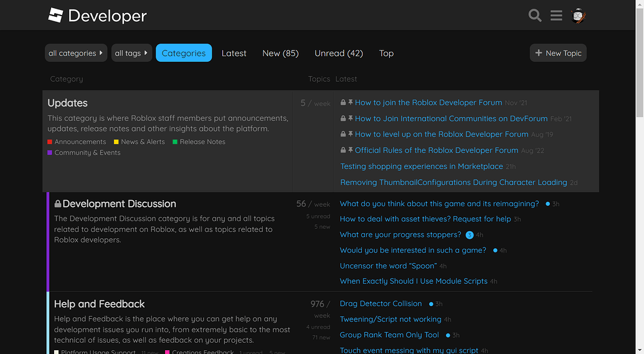The image size is (644, 354).
Task: Click the Category column header
Action: (x=67, y=79)
